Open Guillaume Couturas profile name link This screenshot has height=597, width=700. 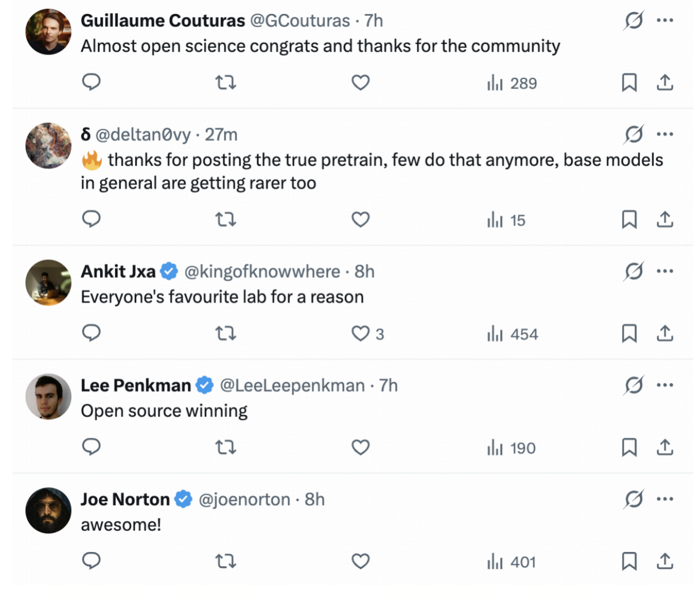[x=162, y=21]
